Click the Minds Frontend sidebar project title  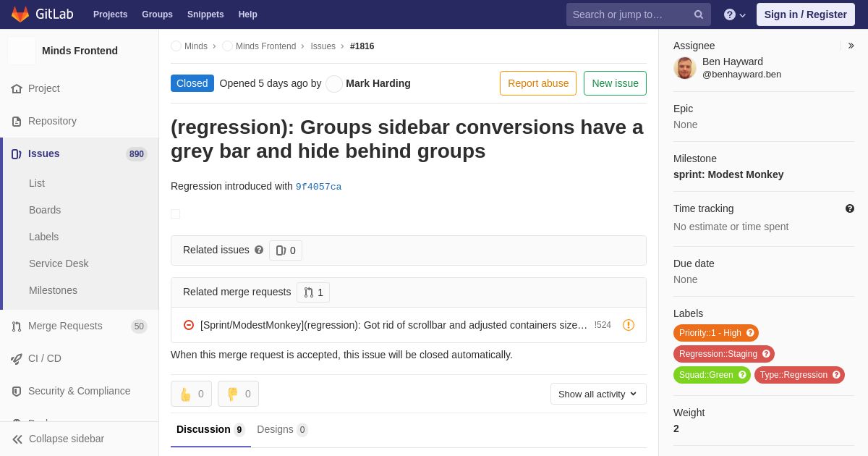80,51
